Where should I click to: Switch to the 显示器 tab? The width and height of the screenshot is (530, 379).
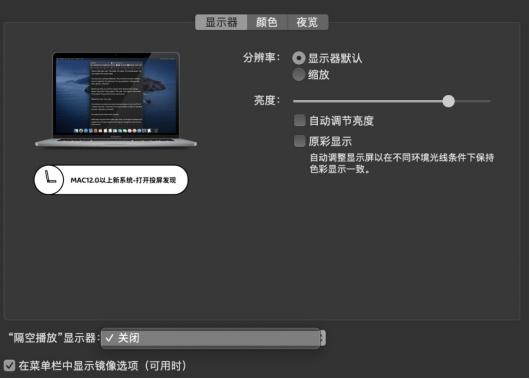coord(221,22)
